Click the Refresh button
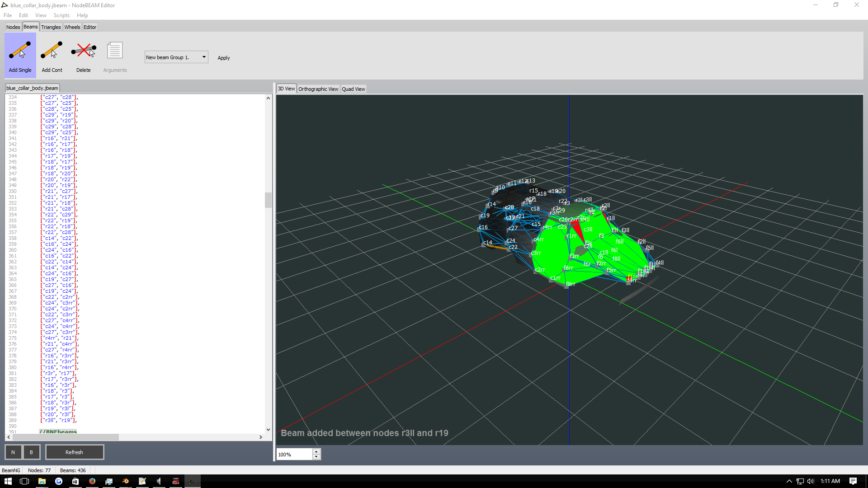Viewport: 868px width, 488px height. click(75, 452)
